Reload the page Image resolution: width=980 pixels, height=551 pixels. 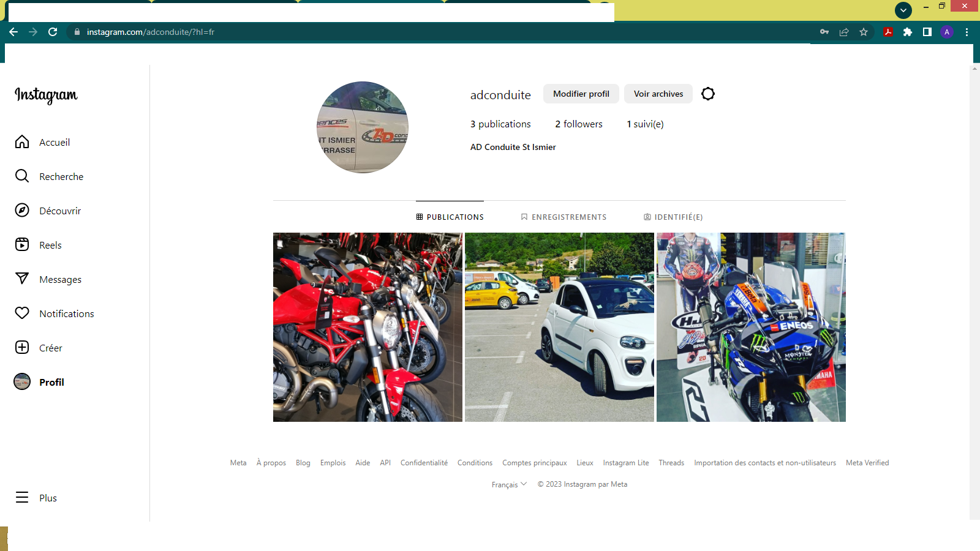(x=53, y=32)
